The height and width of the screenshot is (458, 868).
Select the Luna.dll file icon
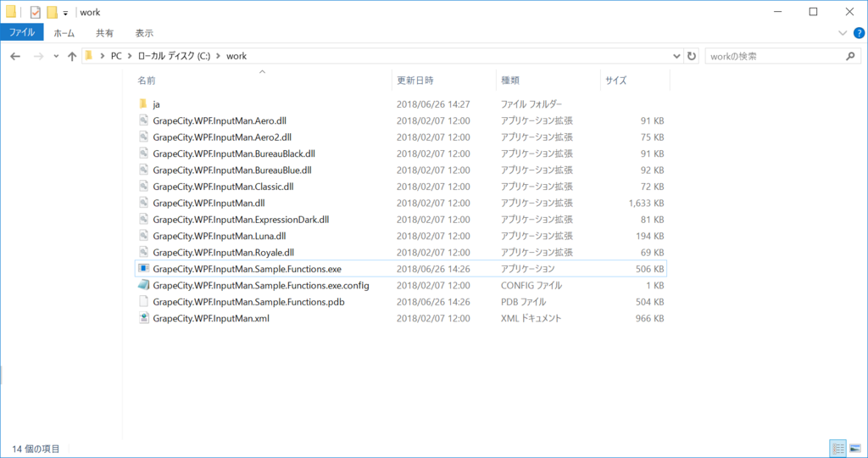[143, 236]
